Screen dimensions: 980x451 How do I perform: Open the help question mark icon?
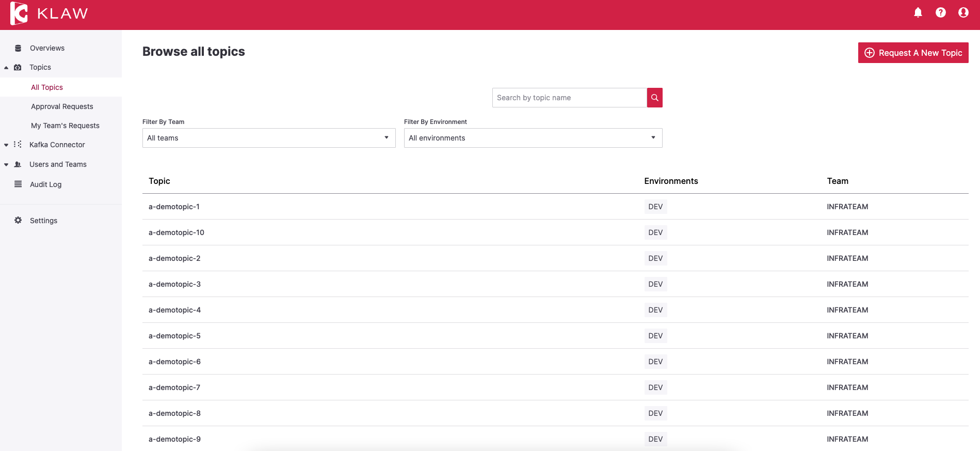[x=940, y=12]
